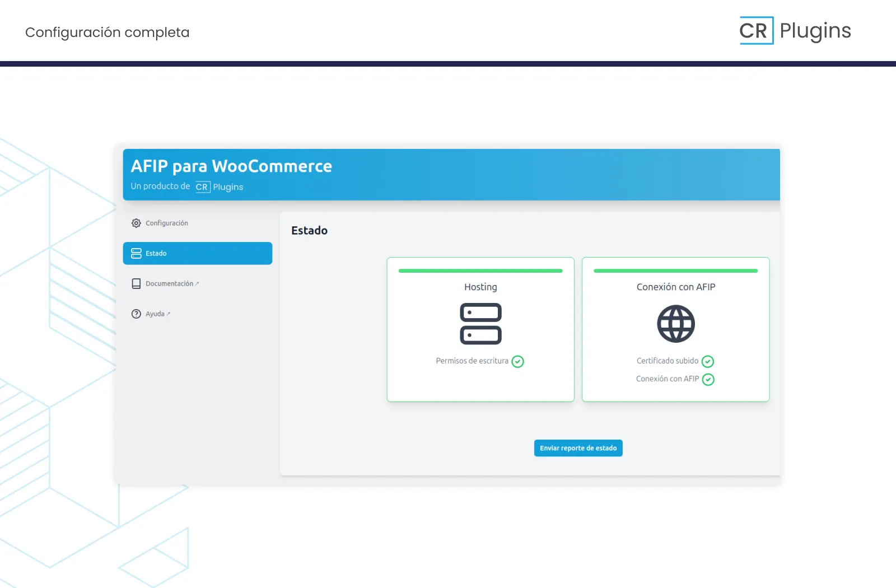Click the Hosting server stack icon
896x588 pixels.
tap(480, 324)
